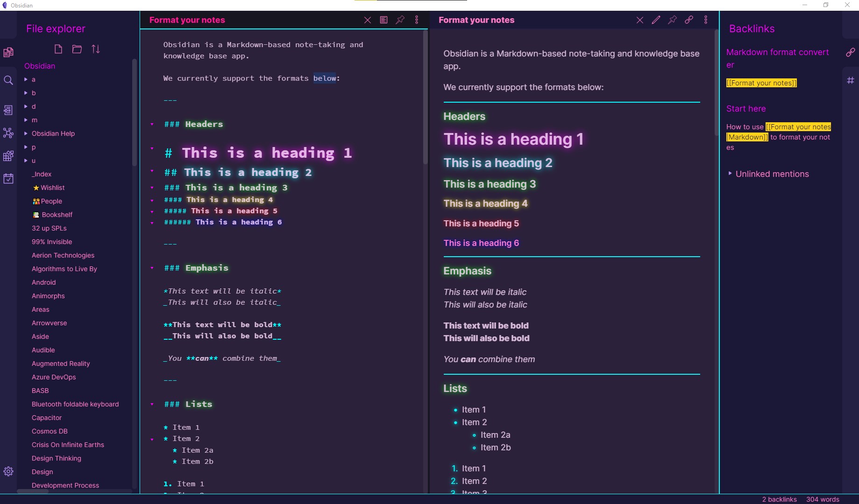The image size is (859, 504).
Task: Select the Obsidian vault root
Action: pyautogui.click(x=40, y=66)
